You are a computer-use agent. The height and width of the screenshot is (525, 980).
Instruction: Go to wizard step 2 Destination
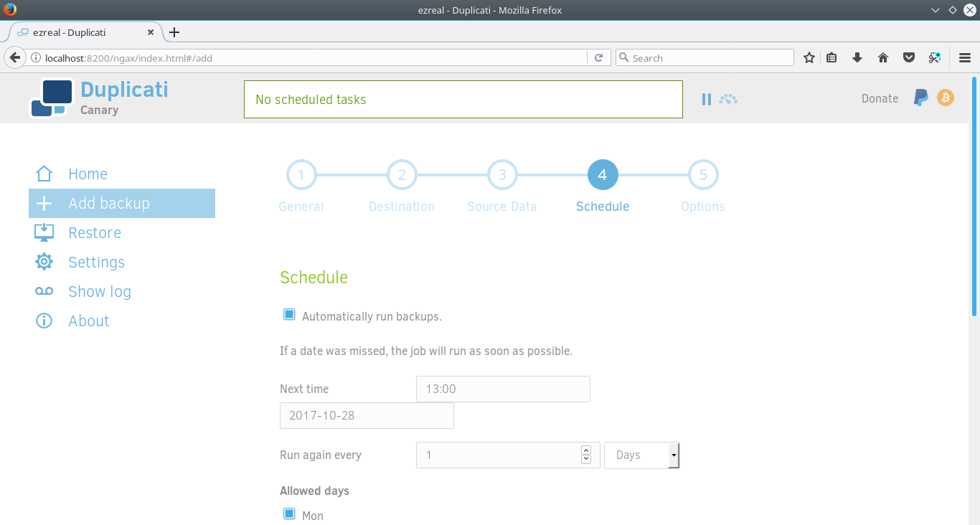tap(402, 175)
